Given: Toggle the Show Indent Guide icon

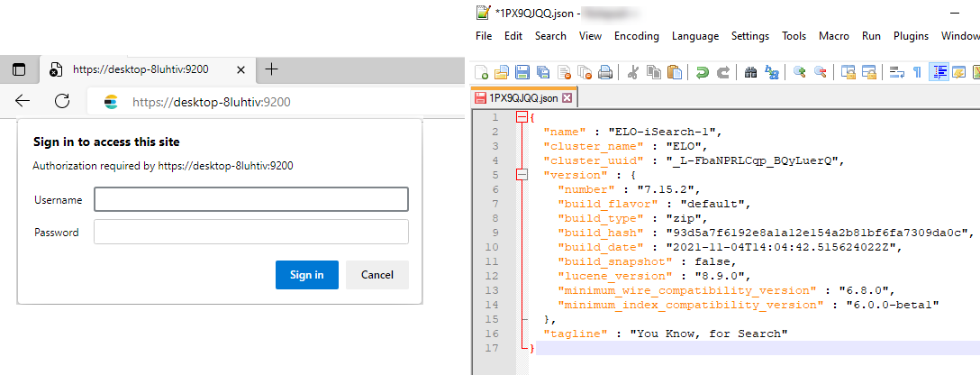Looking at the screenshot, I should pos(939,72).
